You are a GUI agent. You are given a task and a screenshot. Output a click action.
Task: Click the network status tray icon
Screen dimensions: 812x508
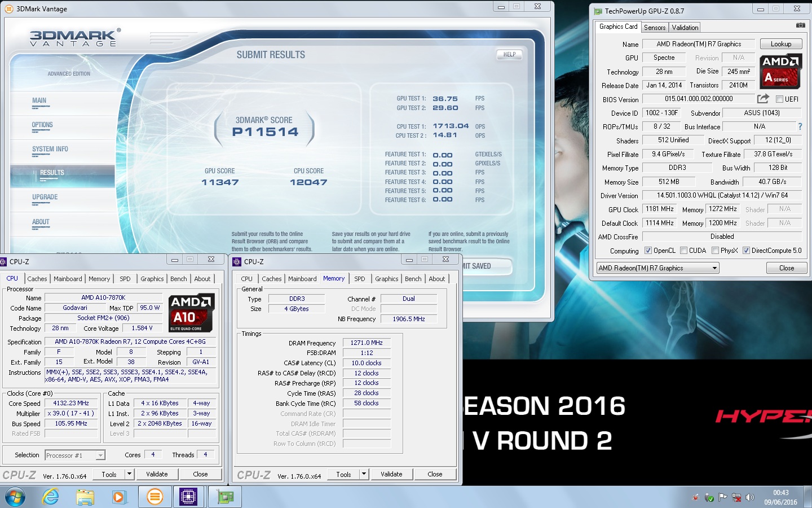click(x=736, y=497)
